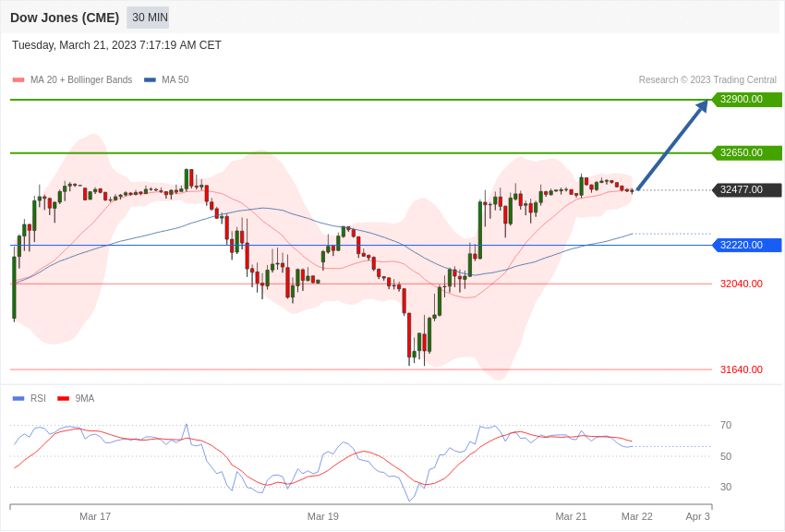
Task: Click the 9MA legend label
Action: [85, 398]
